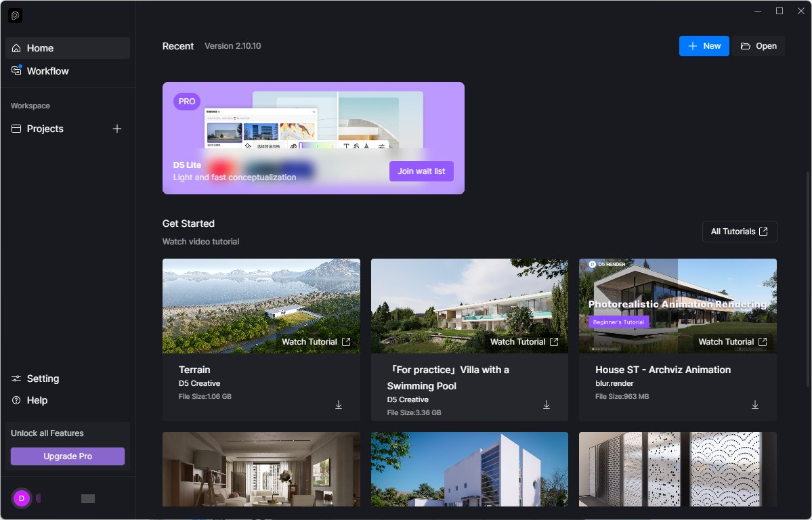Click the House ST - Archviz Animation title
The height and width of the screenshot is (520, 812).
pos(663,370)
